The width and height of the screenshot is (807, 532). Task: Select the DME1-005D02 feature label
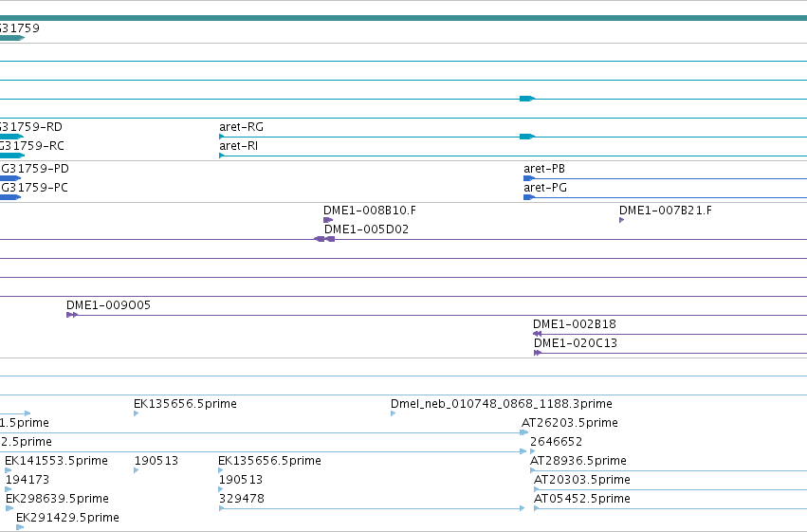366,229
